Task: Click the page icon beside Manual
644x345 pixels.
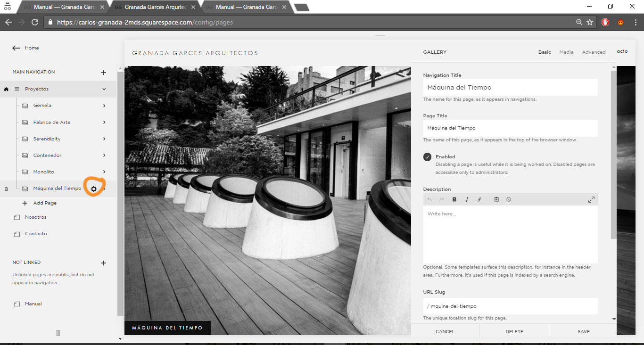Action: tap(17, 304)
